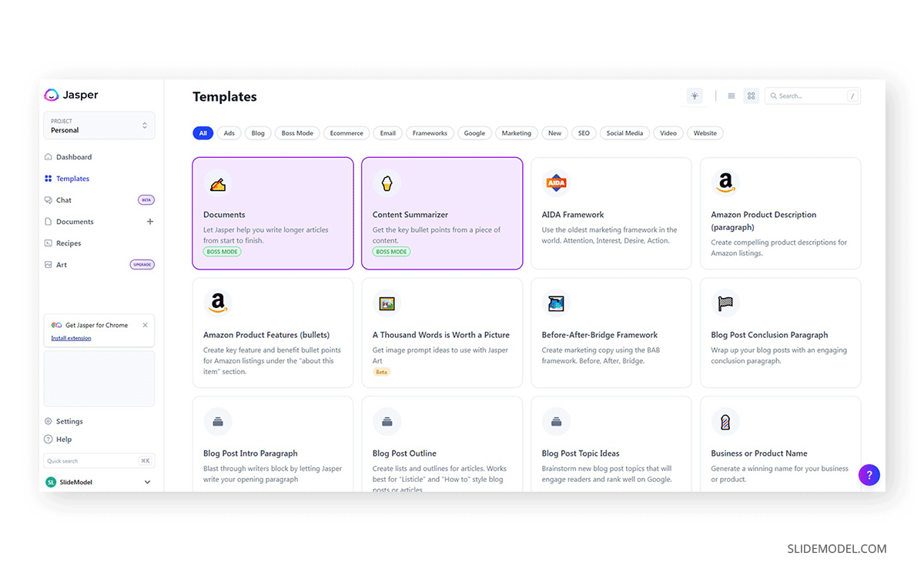This screenshot has height=572, width=924.
Task: Click the Before-After-Bridge Framework card icon
Action: pyautogui.click(x=556, y=303)
